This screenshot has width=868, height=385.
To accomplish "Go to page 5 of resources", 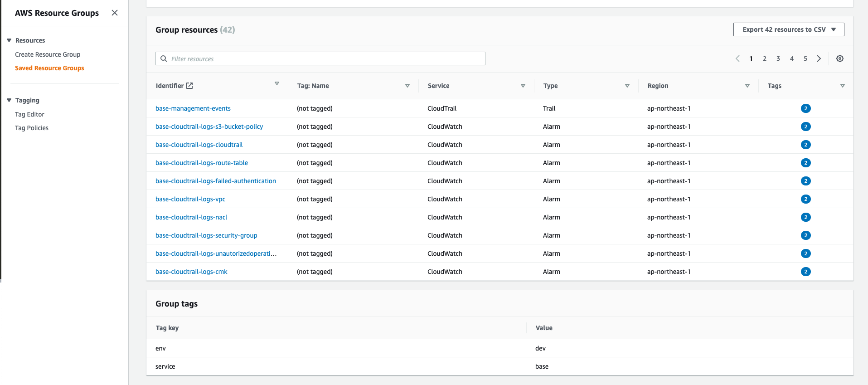I will coord(805,58).
